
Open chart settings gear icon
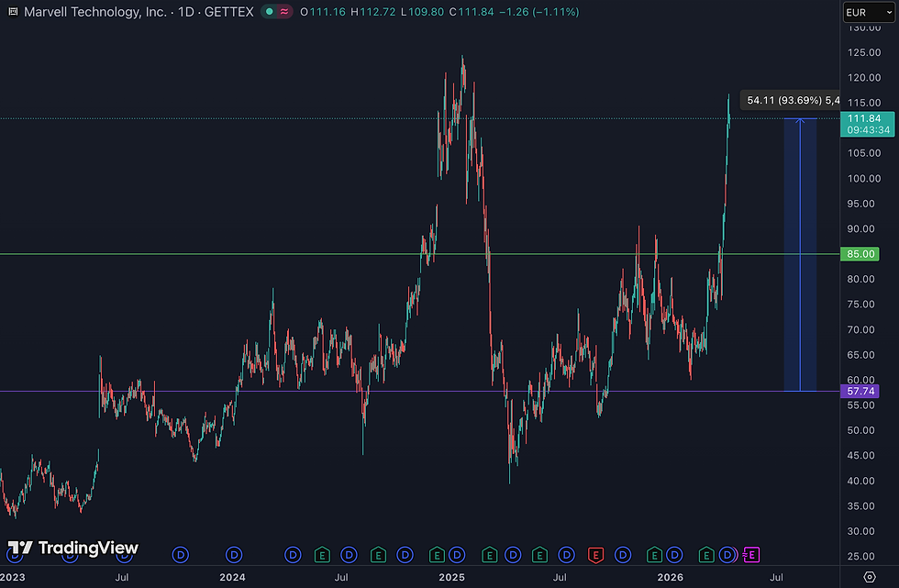tap(870, 577)
